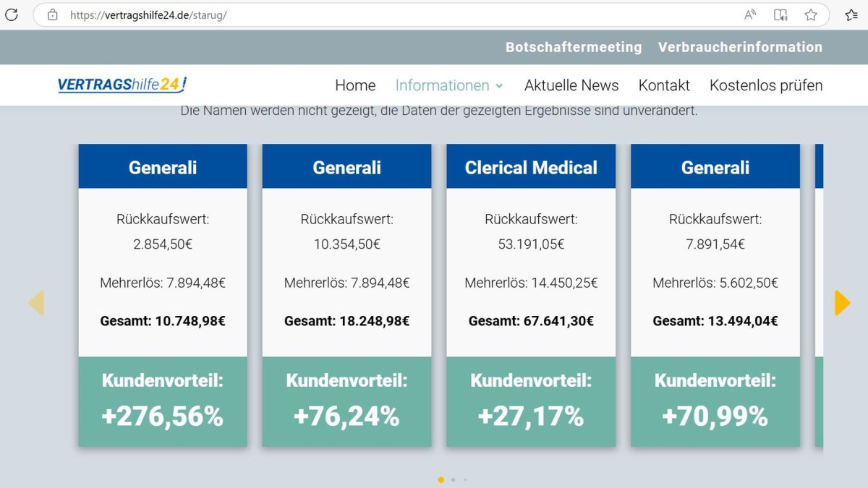Image resolution: width=868 pixels, height=488 pixels.
Task: Open the Botschaftermeeting link
Action: pos(574,47)
